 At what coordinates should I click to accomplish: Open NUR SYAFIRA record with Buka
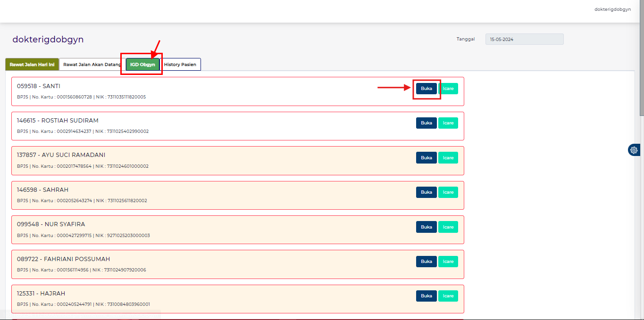pyautogui.click(x=426, y=227)
